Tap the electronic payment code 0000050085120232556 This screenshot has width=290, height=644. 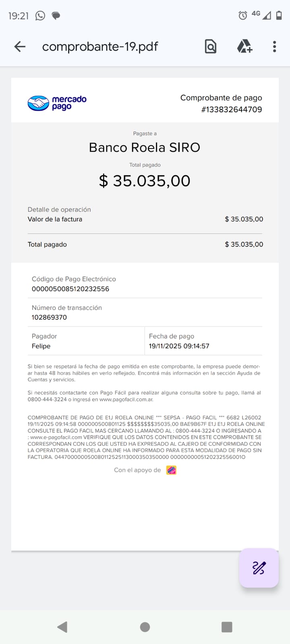click(70, 289)
